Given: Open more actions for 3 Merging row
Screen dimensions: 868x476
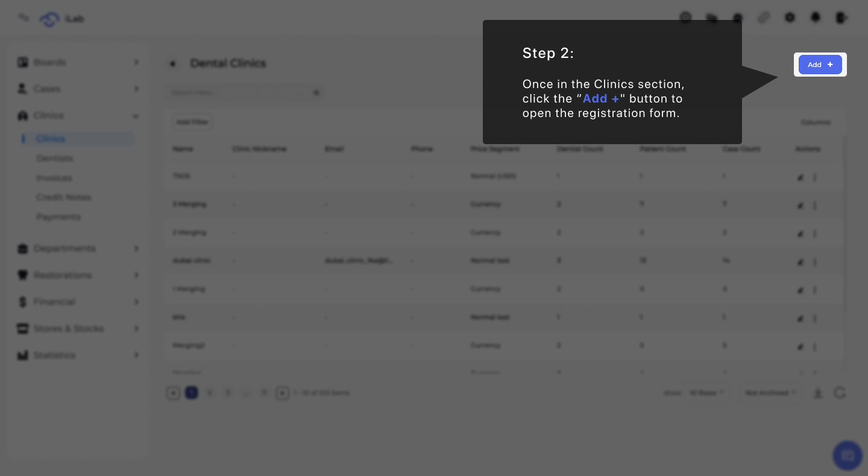Looking at the screenshot, I should [815, 205].
